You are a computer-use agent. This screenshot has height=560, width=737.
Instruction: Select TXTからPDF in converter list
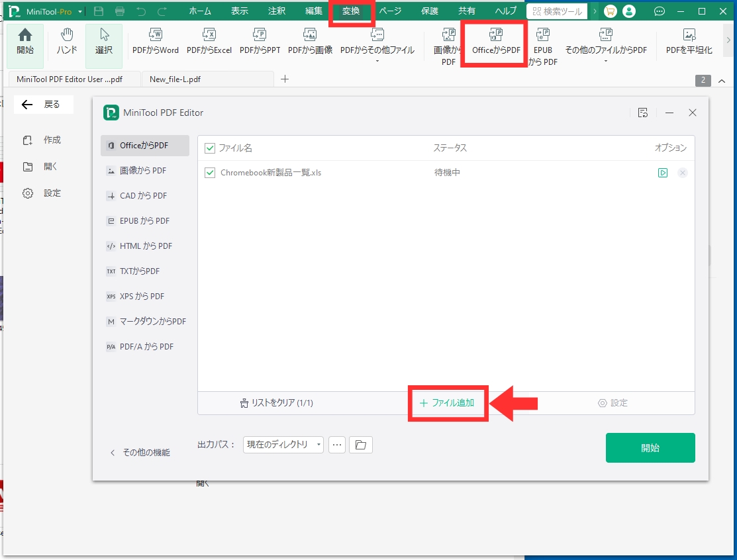click(145, 271)
